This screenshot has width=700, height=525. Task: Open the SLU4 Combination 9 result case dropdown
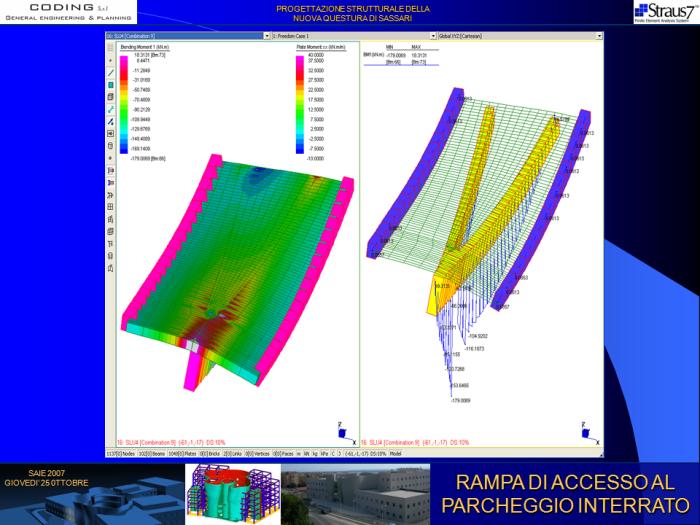click(265, 36)
